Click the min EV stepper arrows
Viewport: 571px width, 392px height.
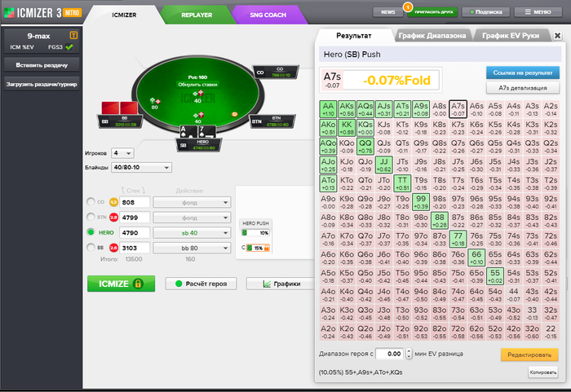409,354
